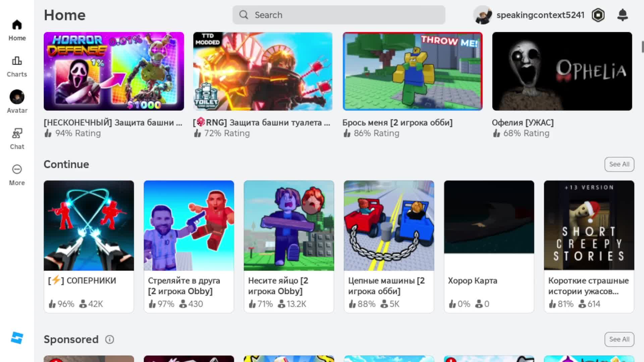Viewport: 644px width, 362px height.
Task: Click See All next to Continue
Action: click(619, 164)
